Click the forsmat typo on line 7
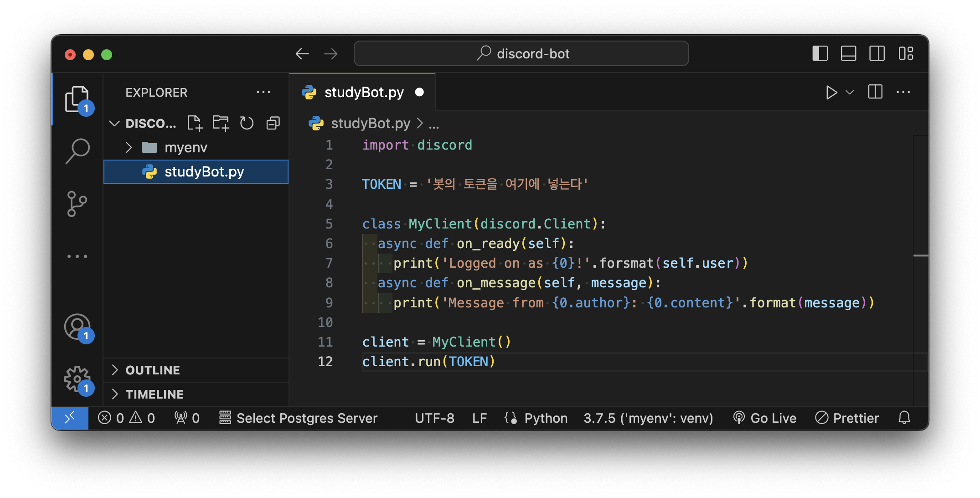 pyautogui.click(x=627, y=263)
